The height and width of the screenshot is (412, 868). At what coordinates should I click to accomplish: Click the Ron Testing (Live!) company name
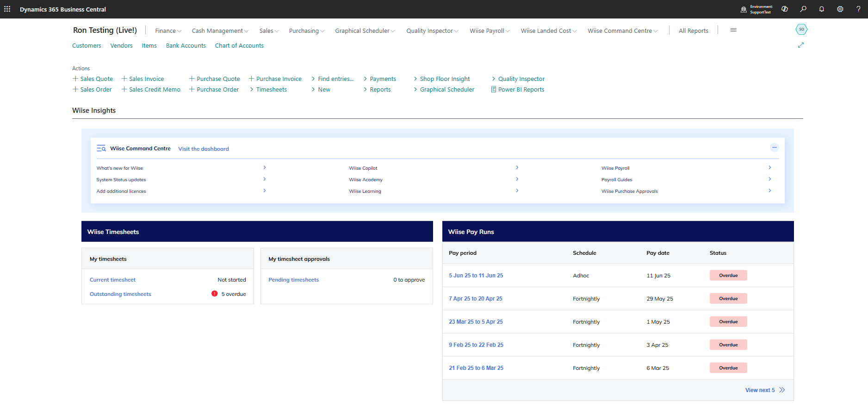105,30
